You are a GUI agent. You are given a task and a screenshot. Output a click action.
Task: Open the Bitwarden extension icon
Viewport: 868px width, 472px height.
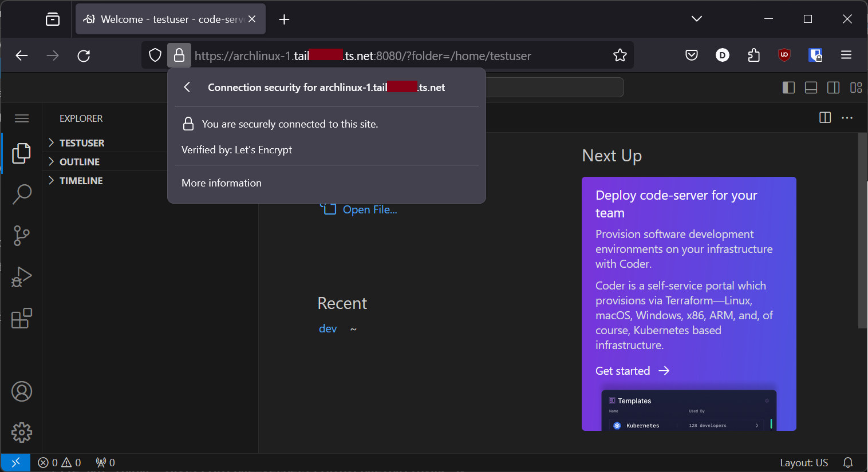pyautogui.click(x=815, y=55)
